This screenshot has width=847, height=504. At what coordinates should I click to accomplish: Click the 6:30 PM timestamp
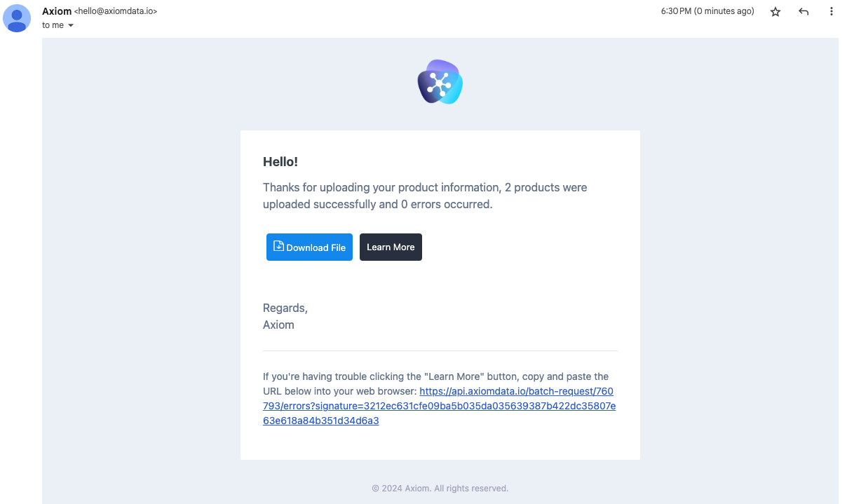(x=707, y=11)
